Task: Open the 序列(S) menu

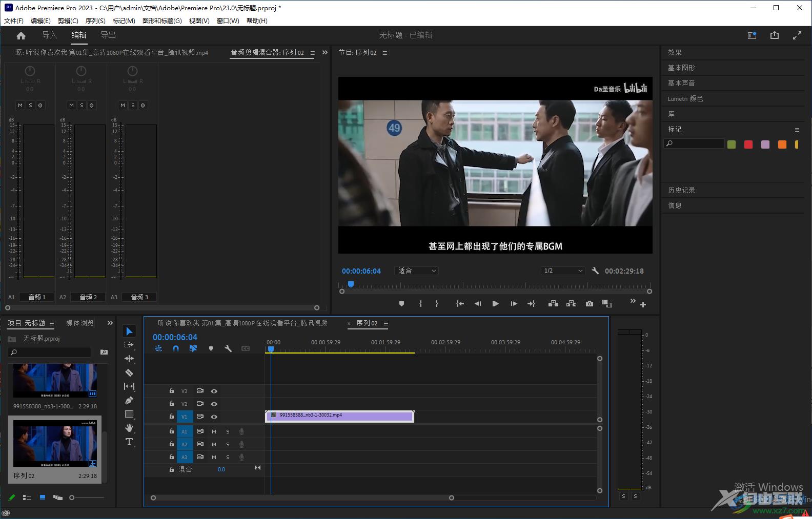Action: [95, 20]
